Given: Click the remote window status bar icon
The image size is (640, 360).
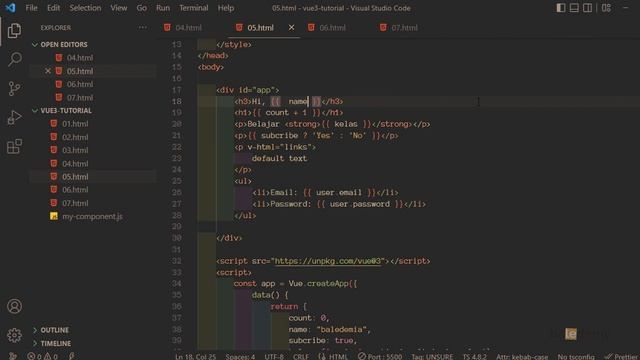Looking at the screenshot, I should (13, 356).
